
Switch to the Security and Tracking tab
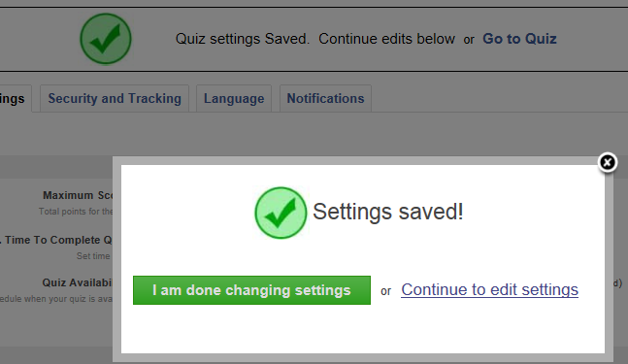[115, 98]
